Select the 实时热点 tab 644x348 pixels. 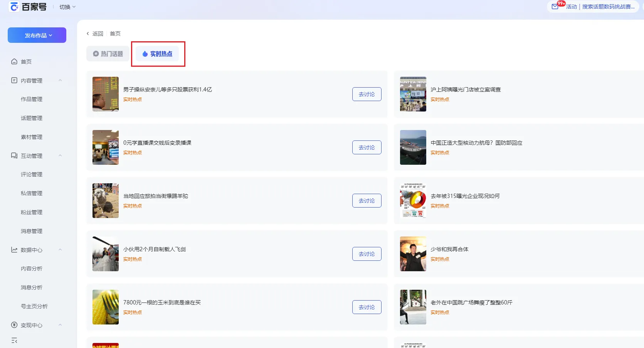tap(157, 54)
